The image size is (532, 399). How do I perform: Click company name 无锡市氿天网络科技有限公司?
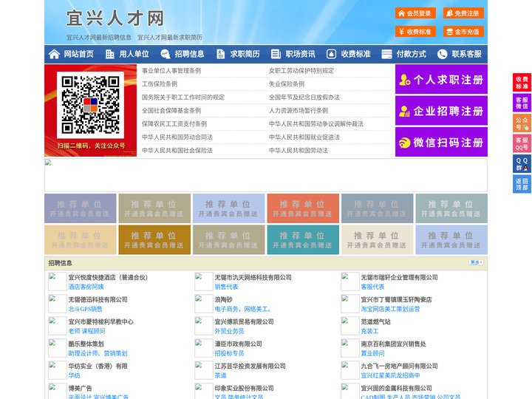(x=253, y=277)
